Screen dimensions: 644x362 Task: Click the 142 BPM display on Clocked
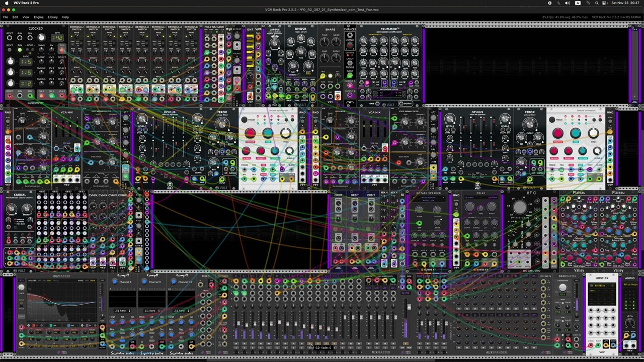(57, 38)
